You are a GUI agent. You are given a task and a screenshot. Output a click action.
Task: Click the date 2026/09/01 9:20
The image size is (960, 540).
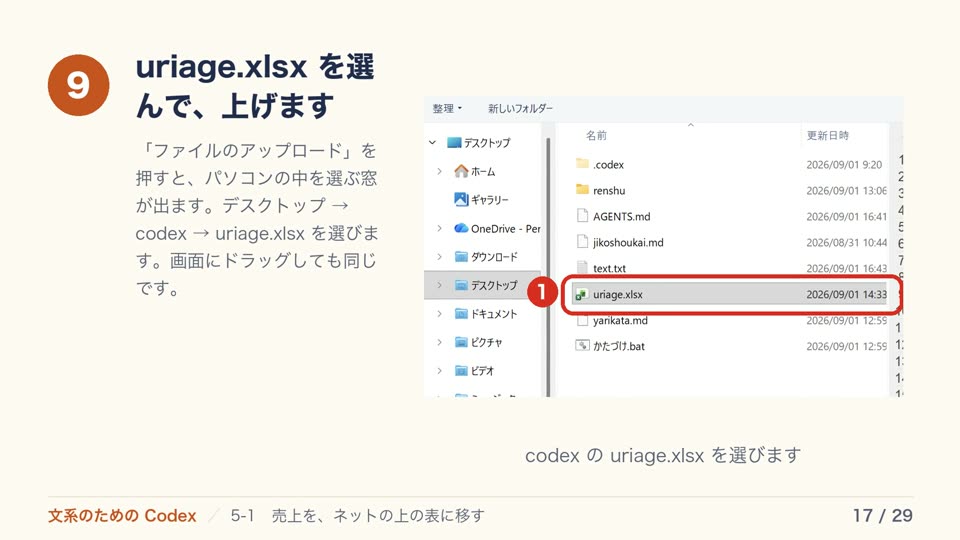click(x=844, y=165)
